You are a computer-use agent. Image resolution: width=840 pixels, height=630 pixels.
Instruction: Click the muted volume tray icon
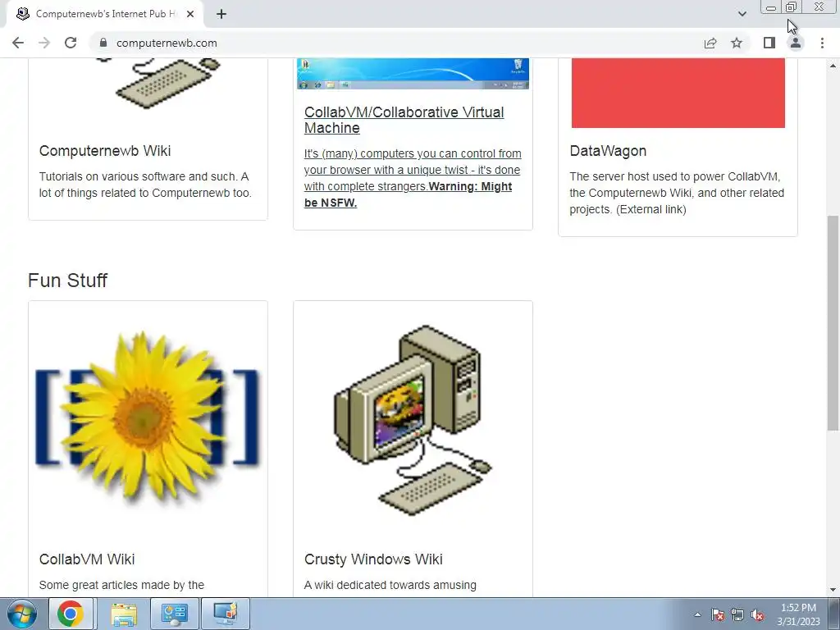pos(757,614)
